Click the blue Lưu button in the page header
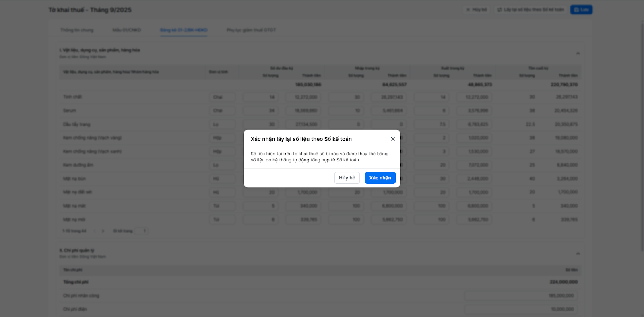This screenshot has height=317, width=644. 581,10
